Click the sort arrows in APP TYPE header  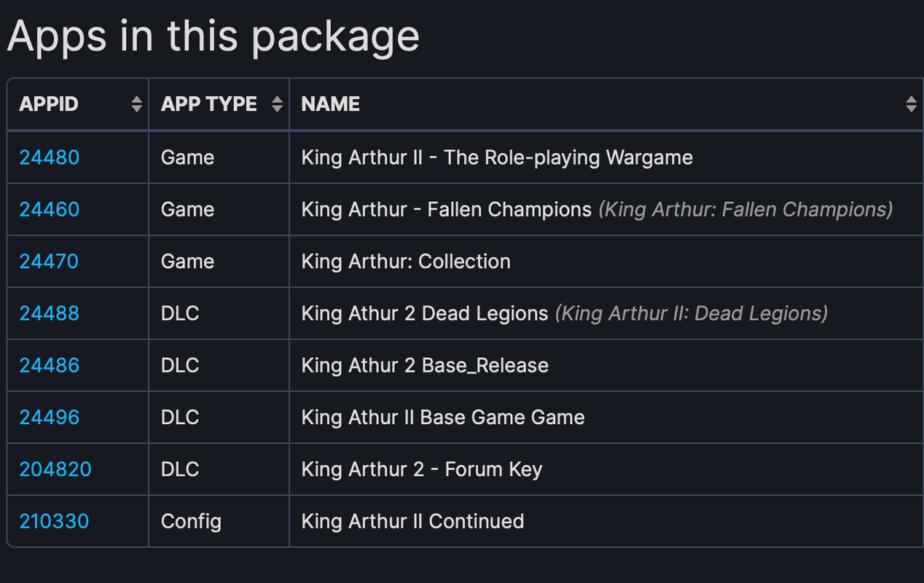point(277,104)
